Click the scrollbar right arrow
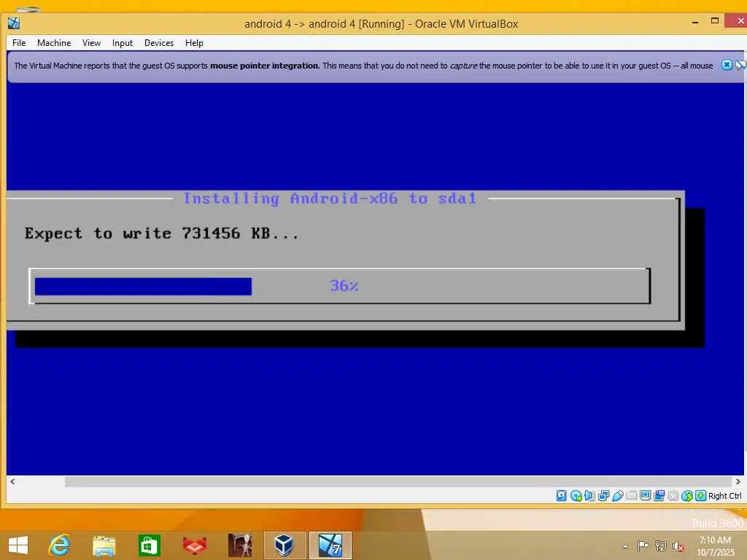 click(x=738, y=481)
